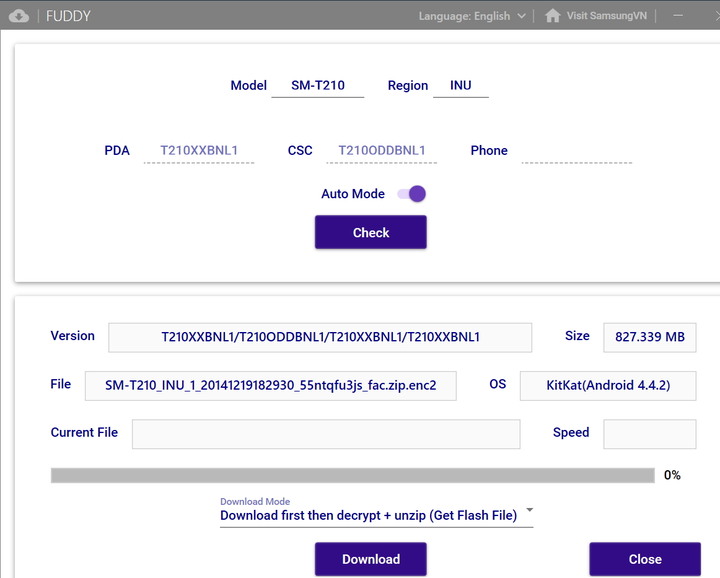This screenshot has width=720, height=578.
Task: Open the Visit SamsungVN link
Action: [606, 16]
